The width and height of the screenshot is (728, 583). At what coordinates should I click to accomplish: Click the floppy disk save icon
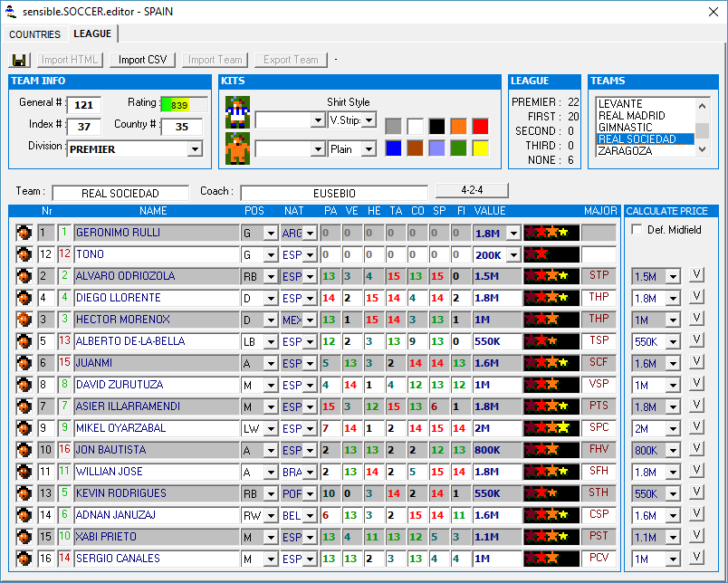pos(20,60)
